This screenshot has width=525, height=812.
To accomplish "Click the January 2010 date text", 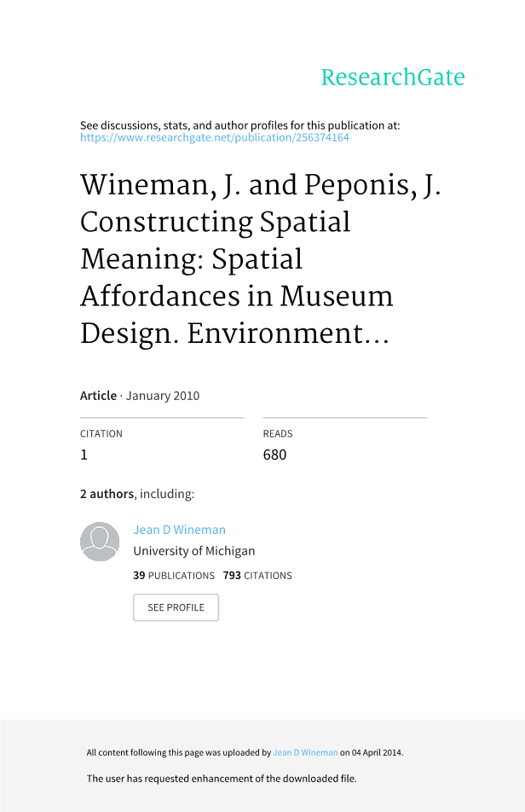I will 163,396.
